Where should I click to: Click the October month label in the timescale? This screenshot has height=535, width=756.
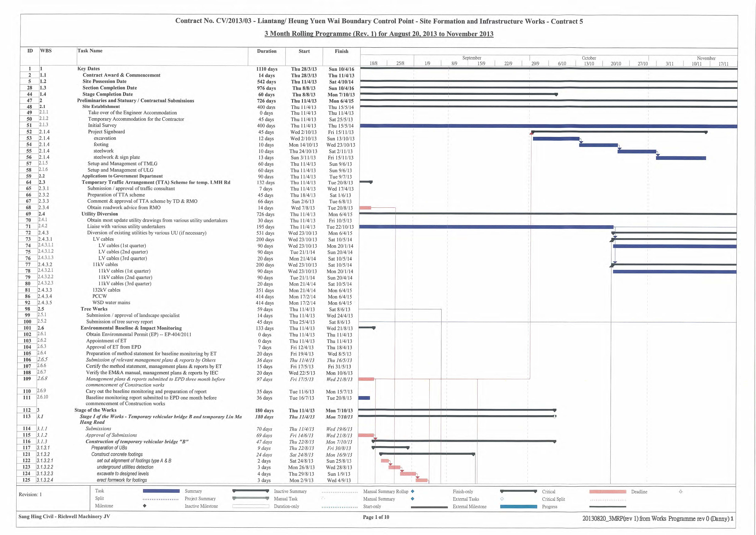pos(589,58)
